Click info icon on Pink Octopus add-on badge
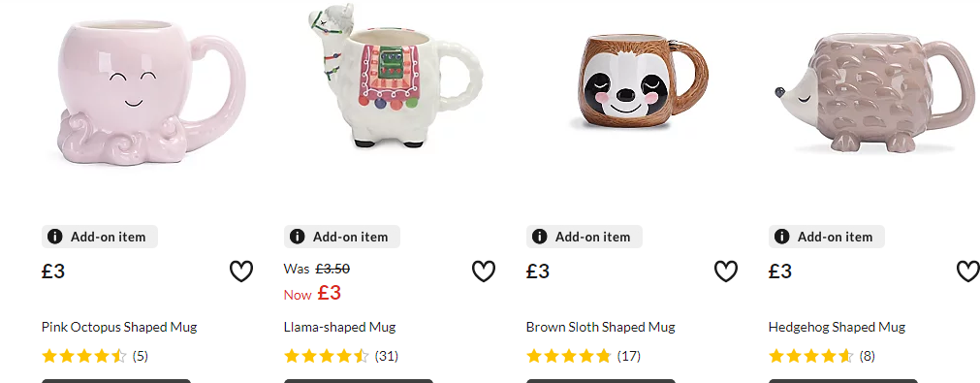980x383 pixels. click(x=55, y=237)
